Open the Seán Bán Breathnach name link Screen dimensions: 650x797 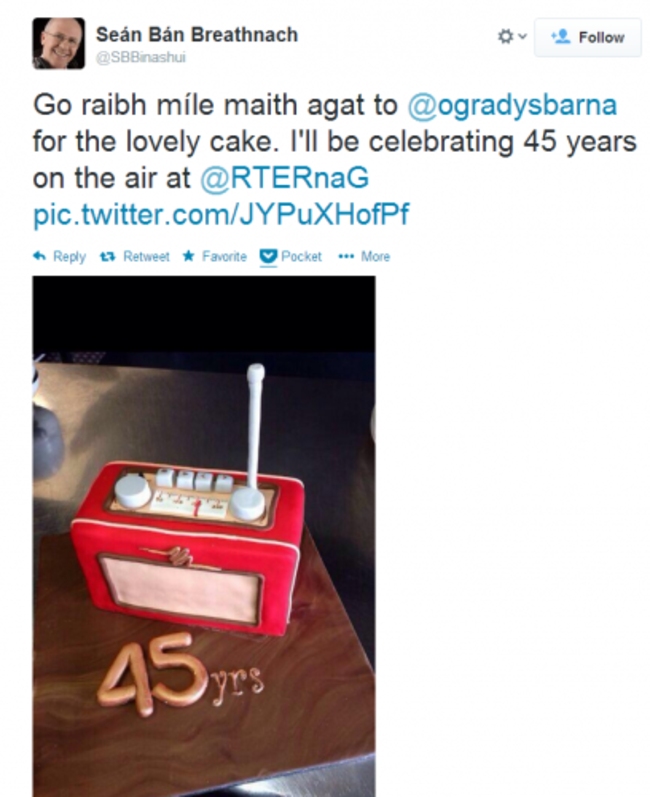coord(197,35)
